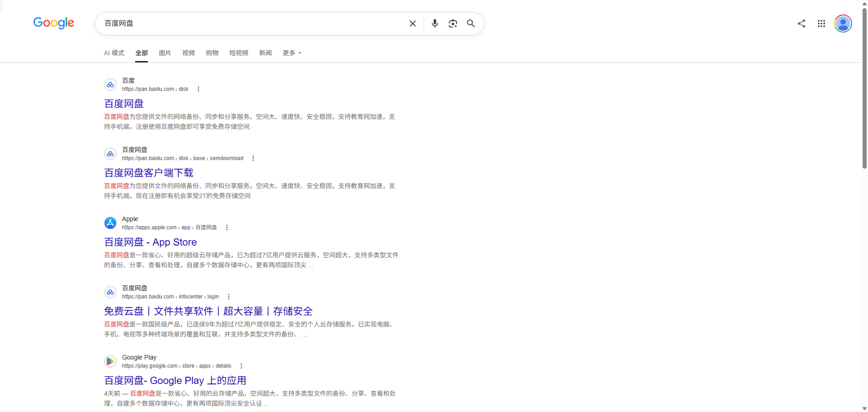Viewport: 868px width, 412px height.
Task: Click the infocenter › login breadcrumb URL
Action: tap(170, 297)
